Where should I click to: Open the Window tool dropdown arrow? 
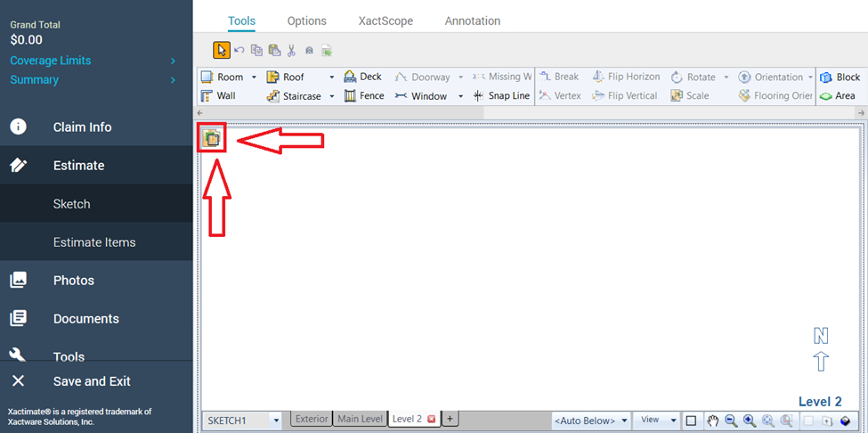[x=460, y=96]
